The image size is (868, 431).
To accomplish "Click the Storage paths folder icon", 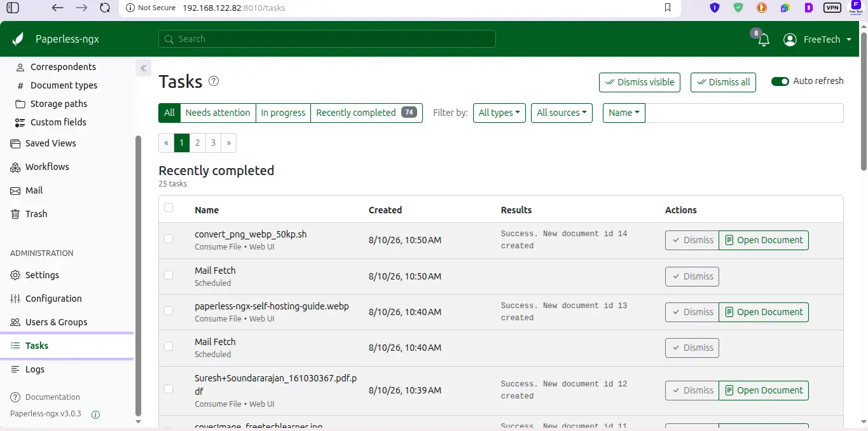I will (19, 104).
